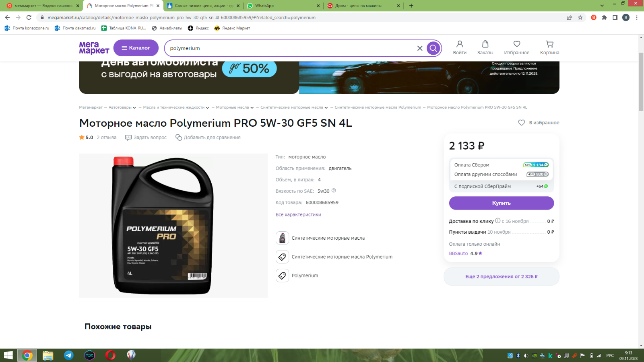The height and width of the screenshot is (362, 644).
Task: Open Windows Start button
Action: [x=8, y=355]
